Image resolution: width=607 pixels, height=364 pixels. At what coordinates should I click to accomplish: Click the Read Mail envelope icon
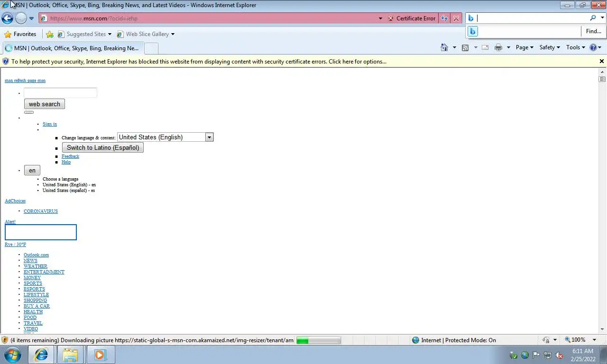[485, 47]
